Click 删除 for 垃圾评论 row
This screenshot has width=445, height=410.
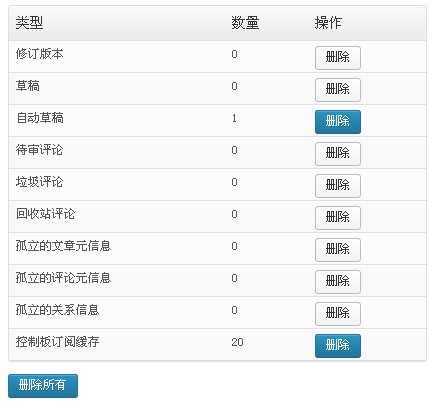click(338, 186)
